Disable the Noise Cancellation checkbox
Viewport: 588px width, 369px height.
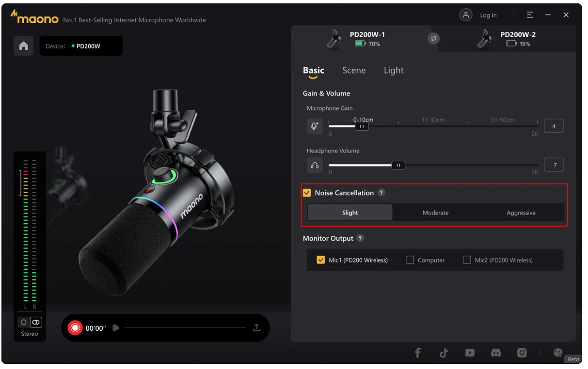click(x=307, y=193)
